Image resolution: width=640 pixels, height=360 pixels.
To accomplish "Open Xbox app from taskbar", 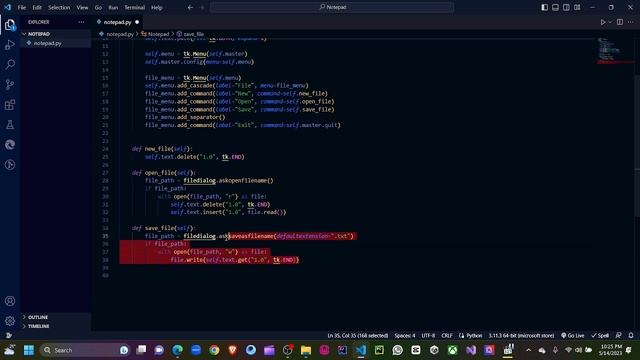I will click(x=453, y=350).
